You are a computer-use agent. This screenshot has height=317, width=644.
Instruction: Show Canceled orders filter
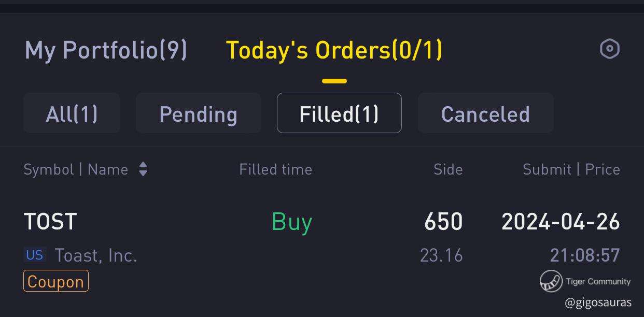click(x=486, y=113)
